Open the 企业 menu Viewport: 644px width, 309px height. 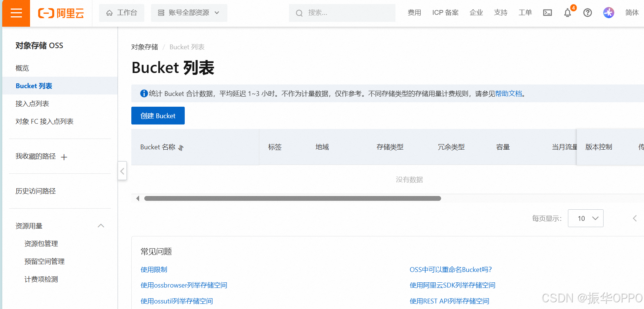tap(476, 13)
